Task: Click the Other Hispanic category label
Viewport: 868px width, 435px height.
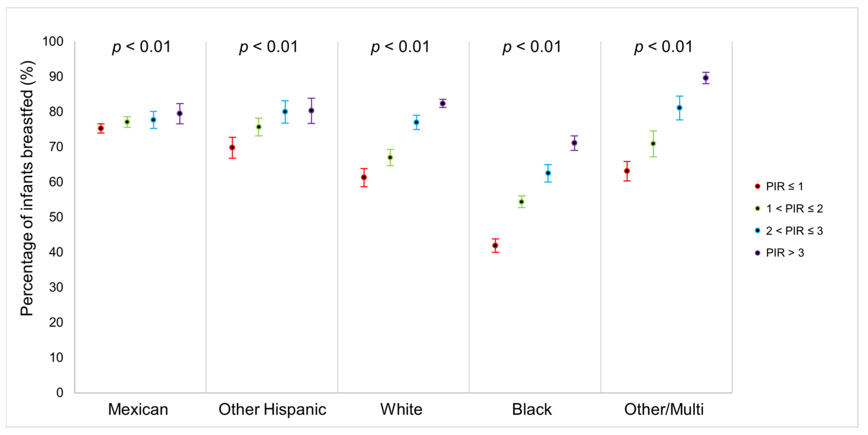Action: click(272, 409)
